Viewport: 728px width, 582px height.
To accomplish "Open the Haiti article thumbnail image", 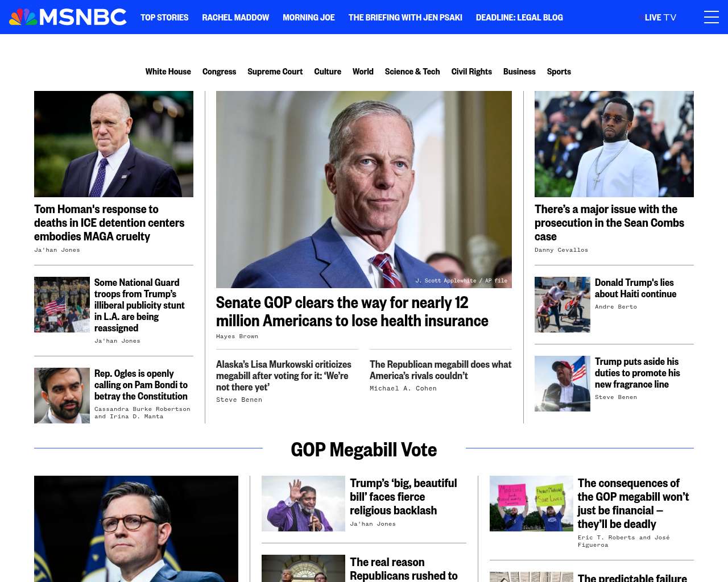I will [x=562, y=305].
